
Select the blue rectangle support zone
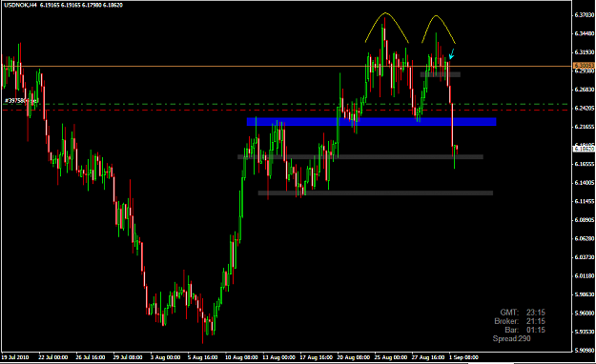coord(371,122)
